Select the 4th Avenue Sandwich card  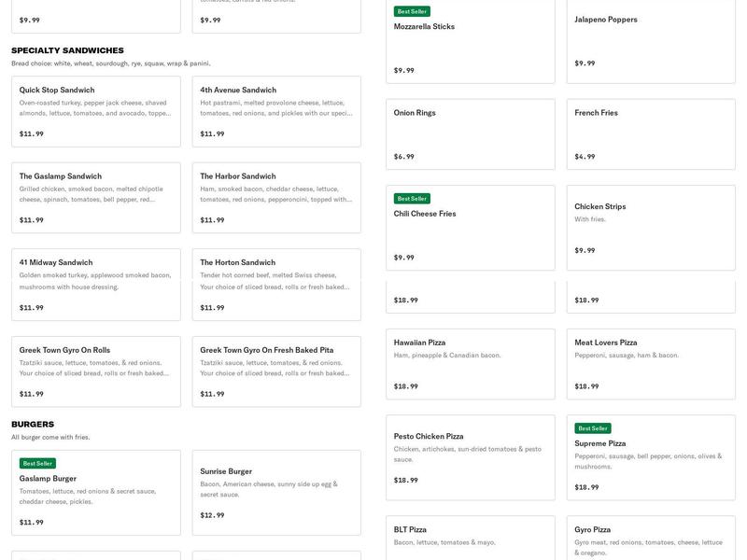(276, 112)
